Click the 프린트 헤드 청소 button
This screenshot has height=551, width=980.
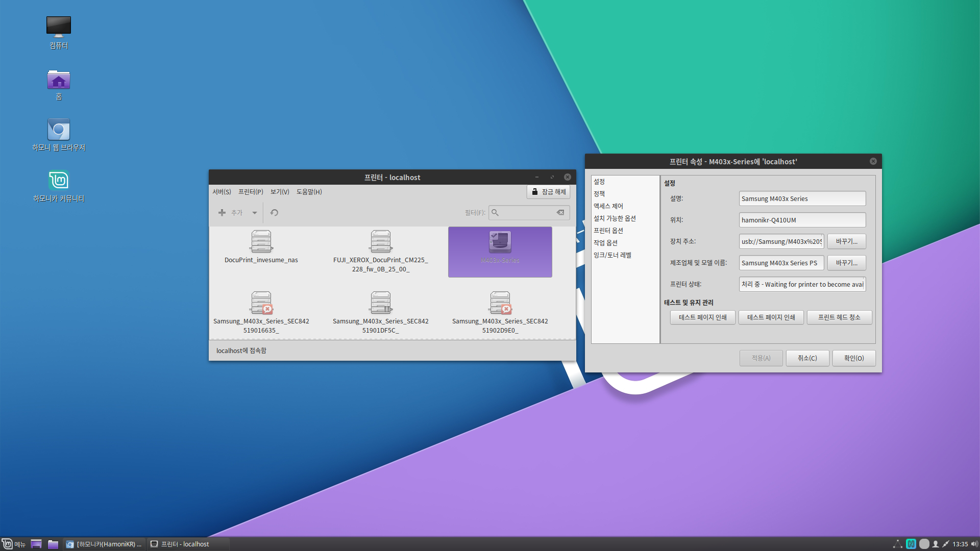839,317
